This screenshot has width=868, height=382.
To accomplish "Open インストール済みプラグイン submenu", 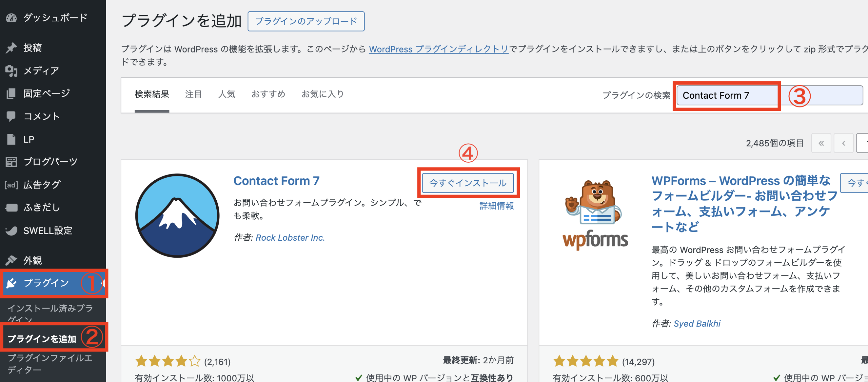I will (50, 313).
